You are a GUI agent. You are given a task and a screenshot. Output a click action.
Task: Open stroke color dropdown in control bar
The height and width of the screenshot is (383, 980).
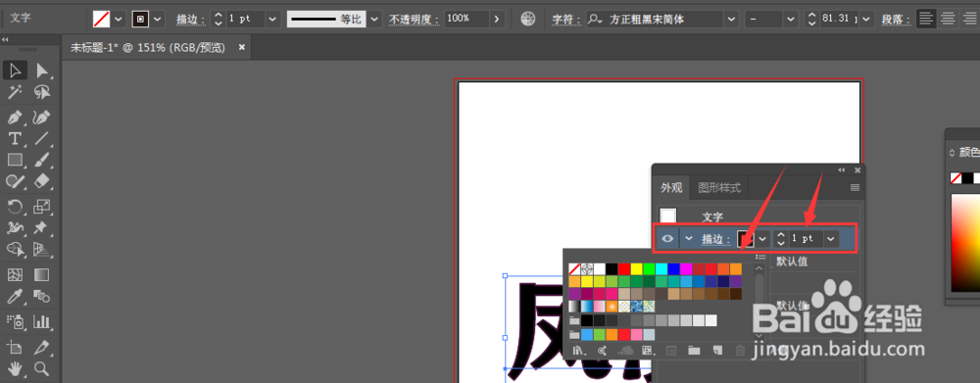point(158,20)
